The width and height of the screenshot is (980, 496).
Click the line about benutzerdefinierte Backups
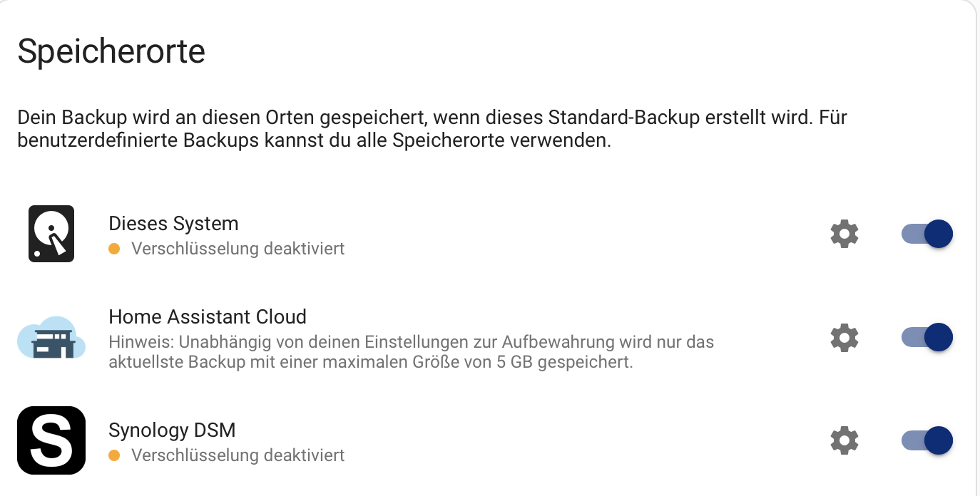coord(315,140)
